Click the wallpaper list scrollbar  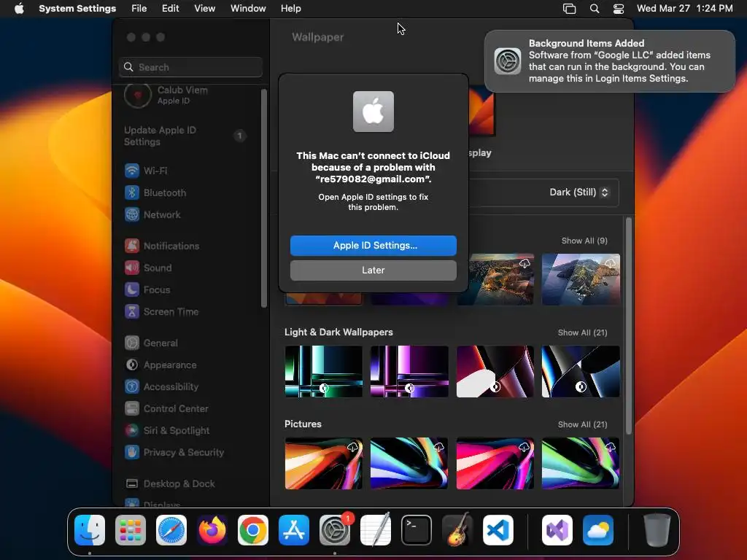point(628,326)
